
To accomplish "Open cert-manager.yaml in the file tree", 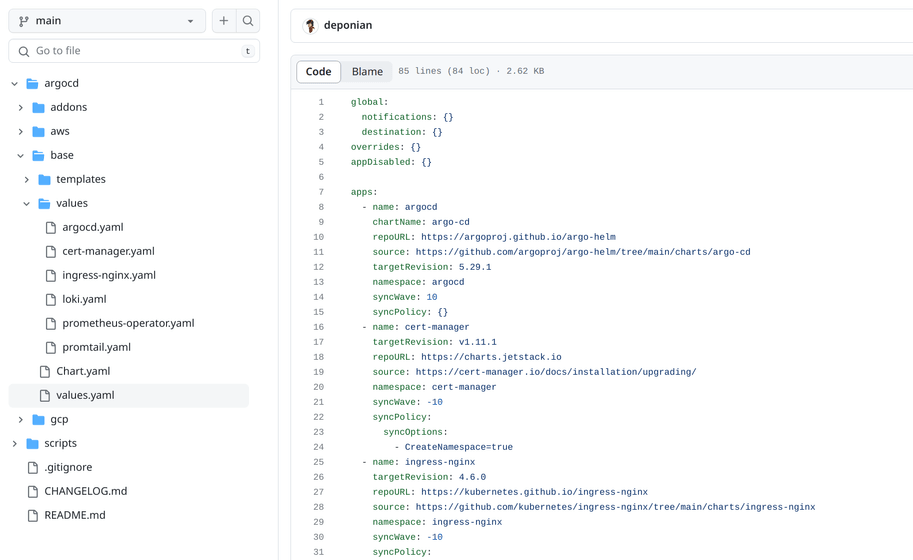I will 108,251.
